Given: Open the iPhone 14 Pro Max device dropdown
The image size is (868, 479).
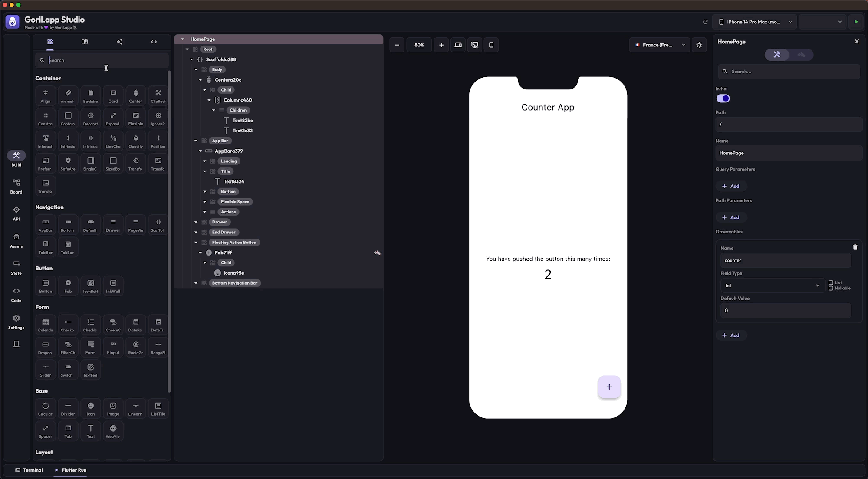Looking at the screenshot, I should pos(756,22).
